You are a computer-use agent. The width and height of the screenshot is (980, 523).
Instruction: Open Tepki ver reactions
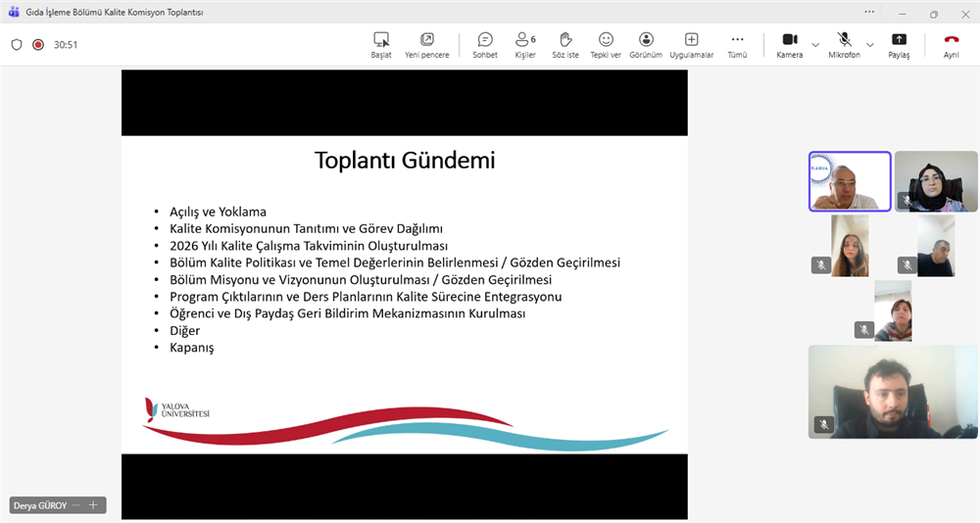point(606,44)
